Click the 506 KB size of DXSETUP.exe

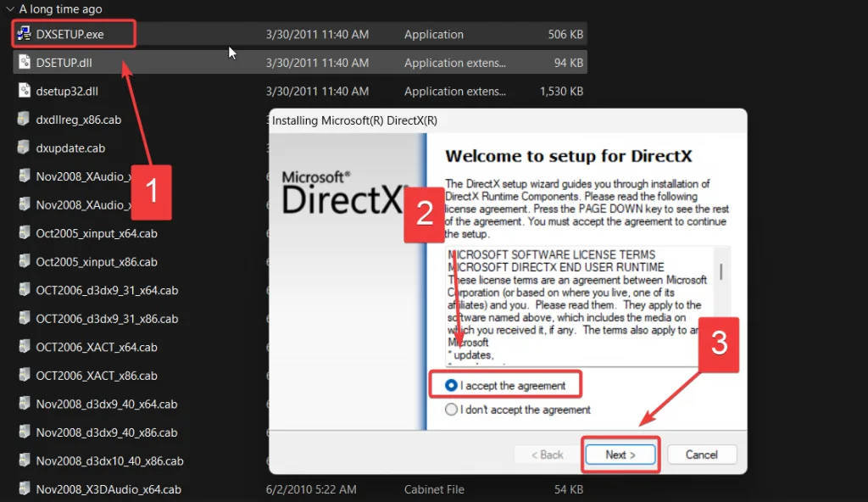coord(565,35)
